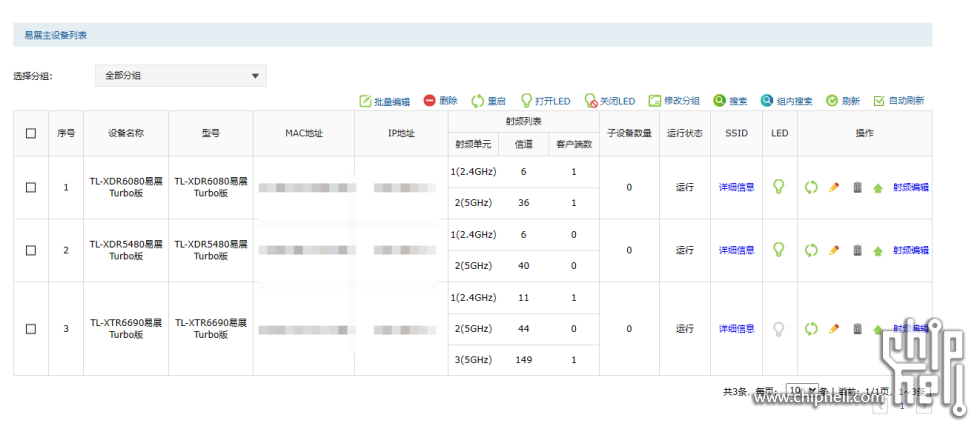
Task: Click the 型号 column header
Action: click(211, 133)
